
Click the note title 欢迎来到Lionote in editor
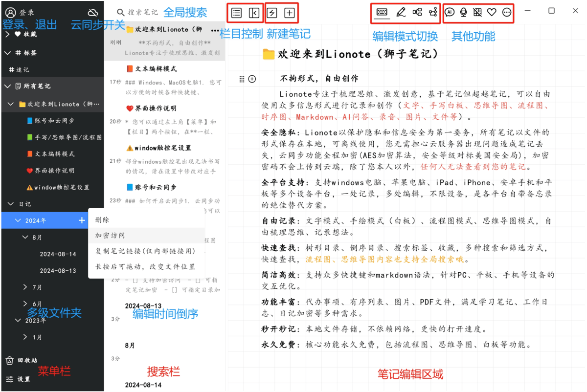[350, 54]
